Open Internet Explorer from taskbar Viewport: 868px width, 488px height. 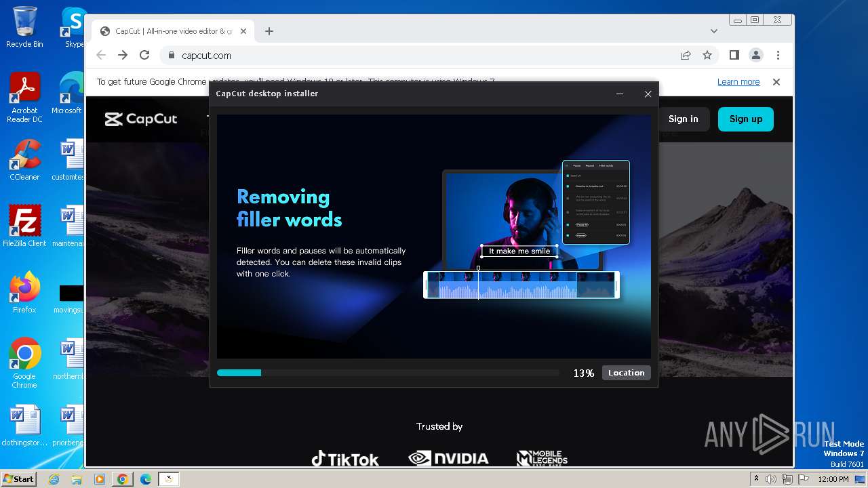pos(54,479)
